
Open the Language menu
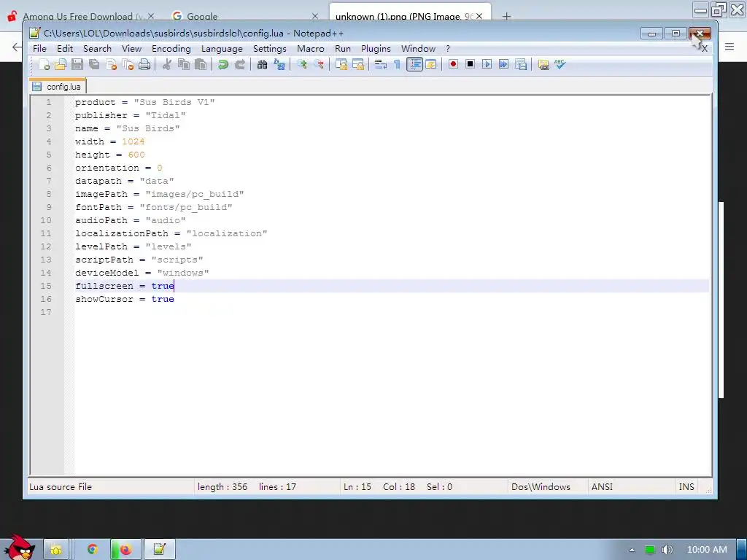pos(222,49)
